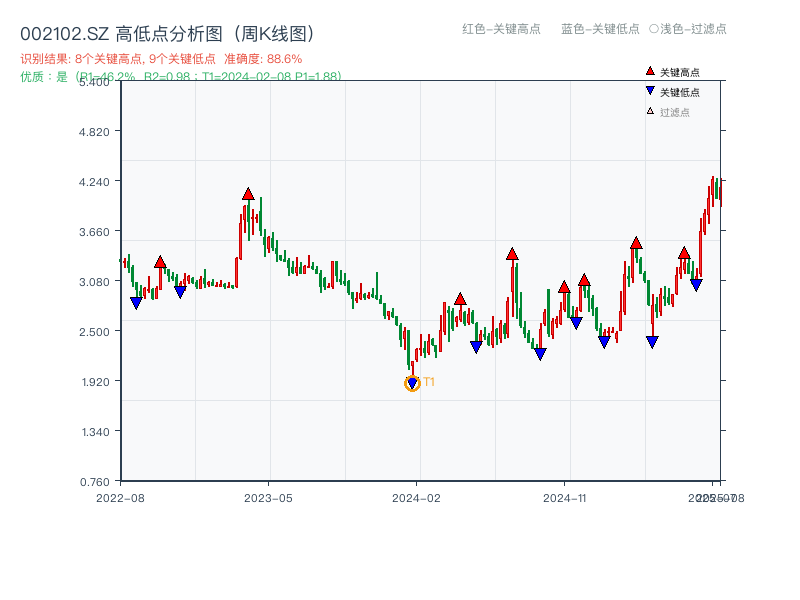The width and height of the screenshot is (800, 600).
Task: Click the 蓝色-关键低点 header legend text
Action: coord(600,29)
